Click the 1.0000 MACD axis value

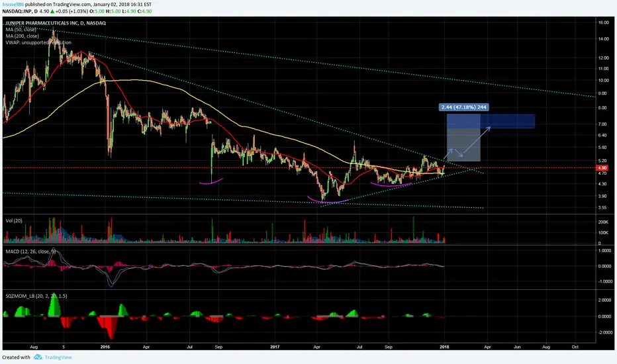coord(605,251)
